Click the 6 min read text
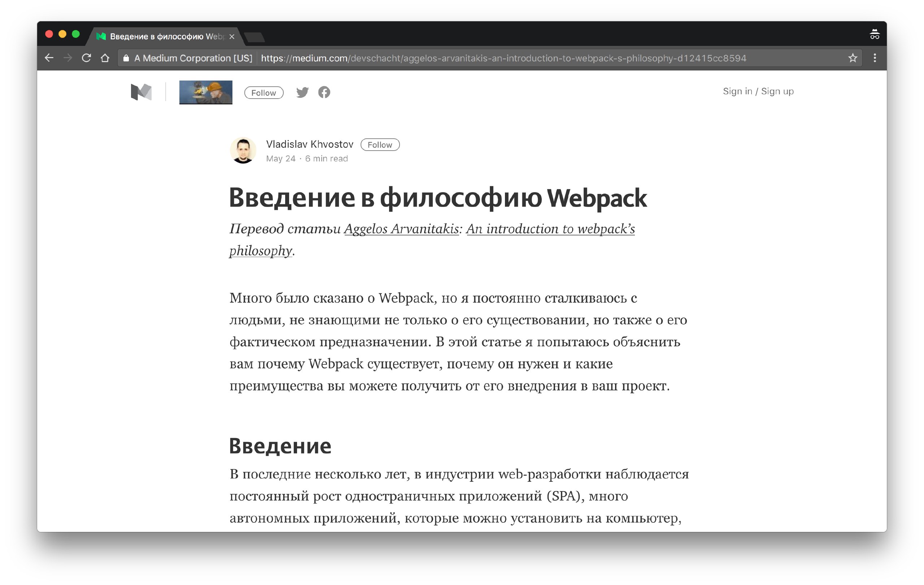The width and height of the screenshot is (924, 585). [327, 159]
